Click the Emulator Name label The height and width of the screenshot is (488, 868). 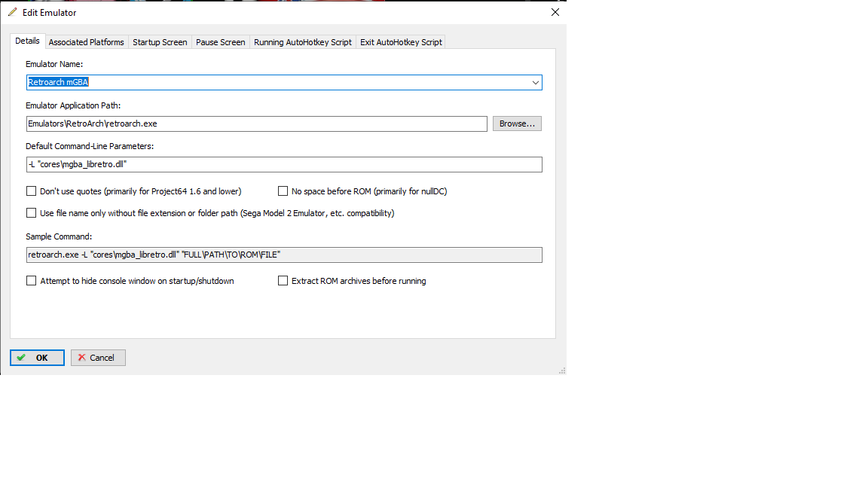54,64
